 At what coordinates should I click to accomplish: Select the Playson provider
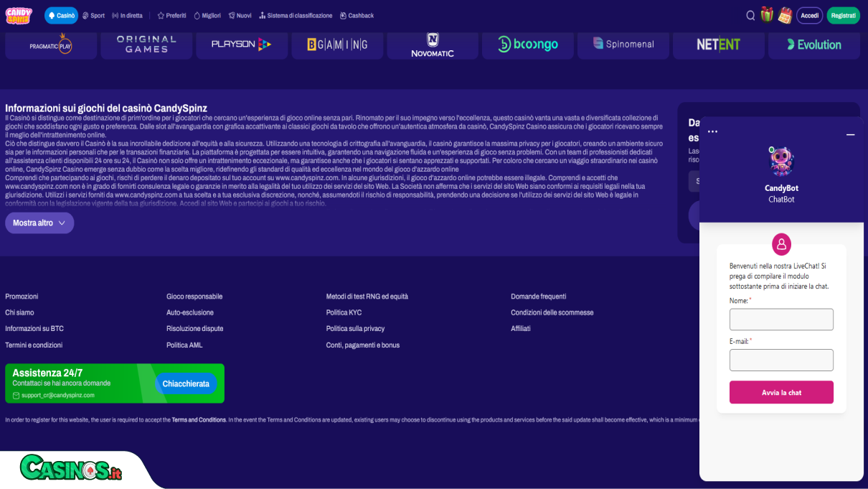242,45
